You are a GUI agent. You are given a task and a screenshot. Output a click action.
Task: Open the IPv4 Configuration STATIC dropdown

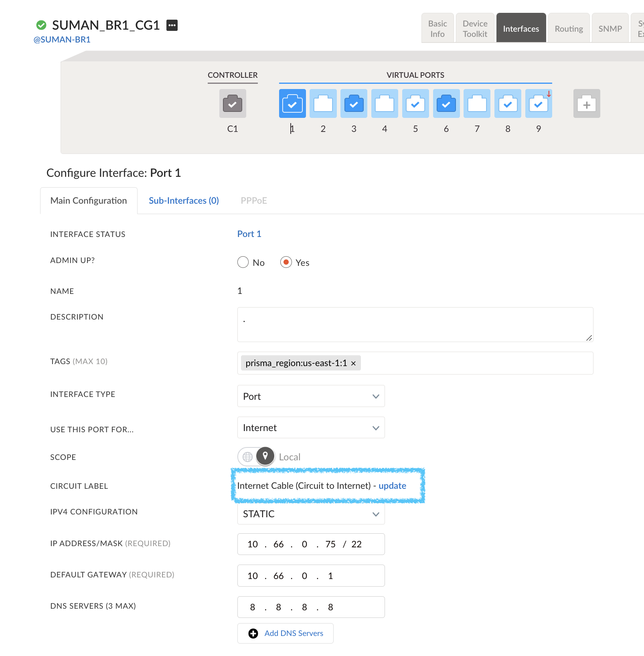click(311, 514)
